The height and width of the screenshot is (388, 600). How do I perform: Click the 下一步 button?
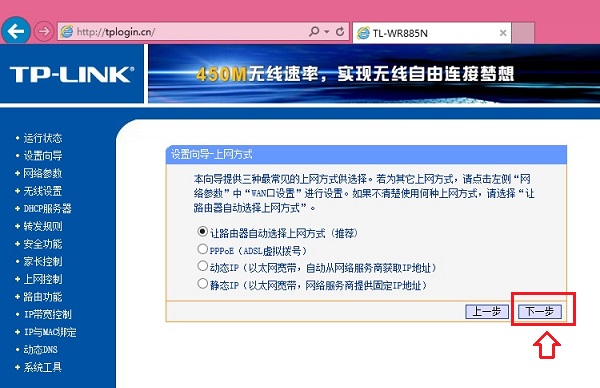540,311
